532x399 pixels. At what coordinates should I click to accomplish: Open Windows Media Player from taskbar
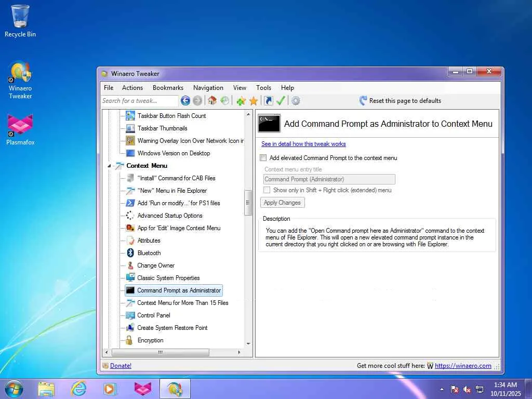(x=110, y=389)
